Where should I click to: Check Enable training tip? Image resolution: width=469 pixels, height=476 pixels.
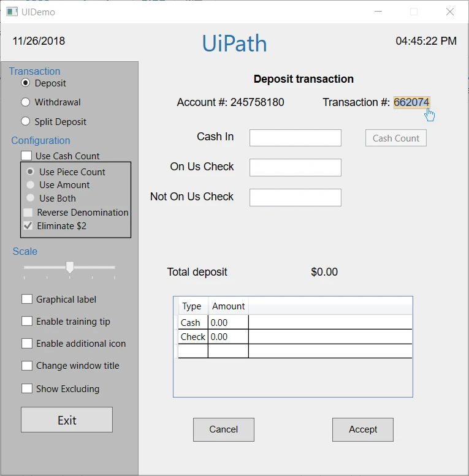point(27,321)
